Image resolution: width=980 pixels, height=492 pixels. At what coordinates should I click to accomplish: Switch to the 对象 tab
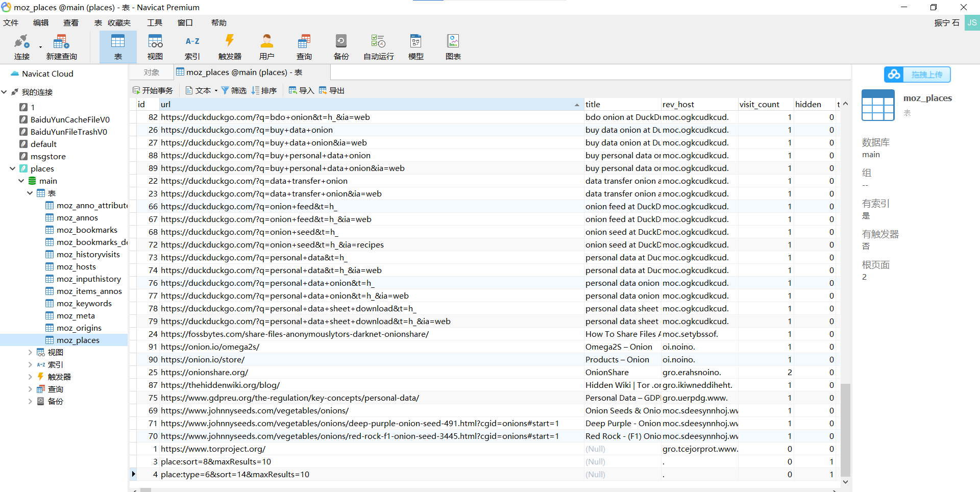[152, 72]
